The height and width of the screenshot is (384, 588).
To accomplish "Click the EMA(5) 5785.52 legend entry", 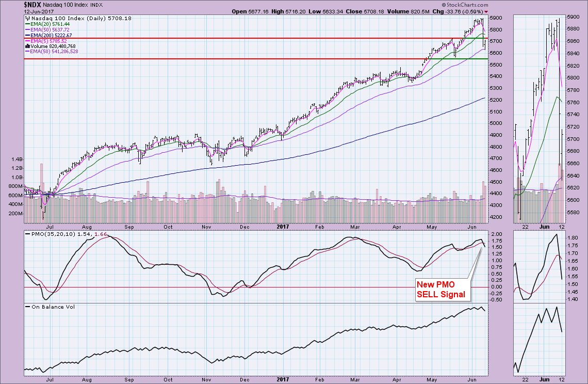I will click(46, 41).
